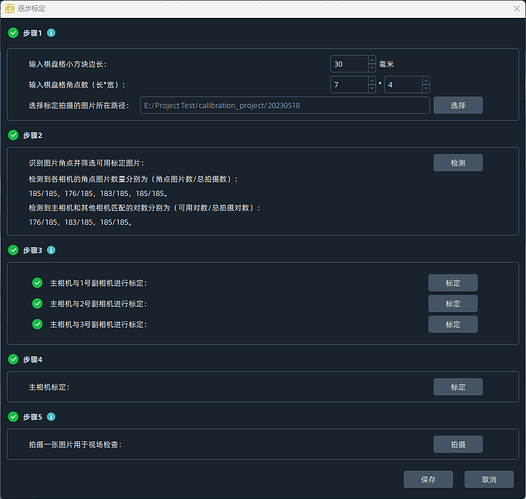
Task: Click the green check for 1号副相机 calibration
Action: (x=37, y=283)
